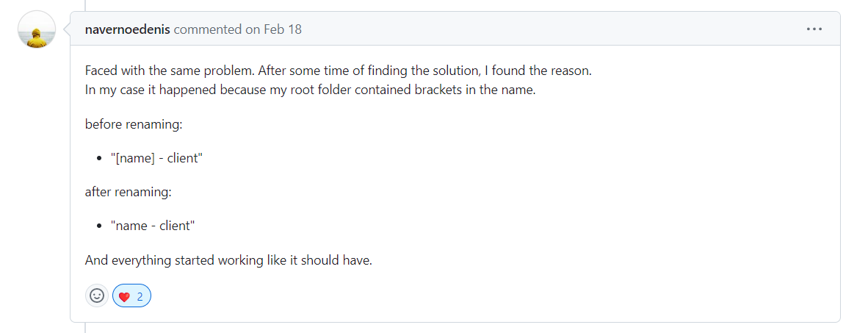The image size is (868, 333).
Task: Open the navernoedenis username link
Action: (127, 29)
